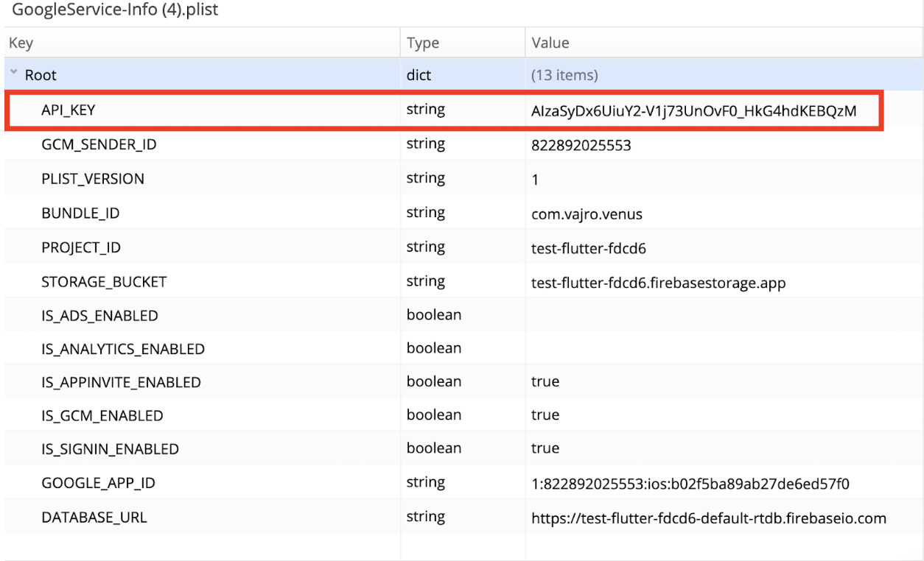Click the string type of DATABASE_URL

tap(426, 517)
